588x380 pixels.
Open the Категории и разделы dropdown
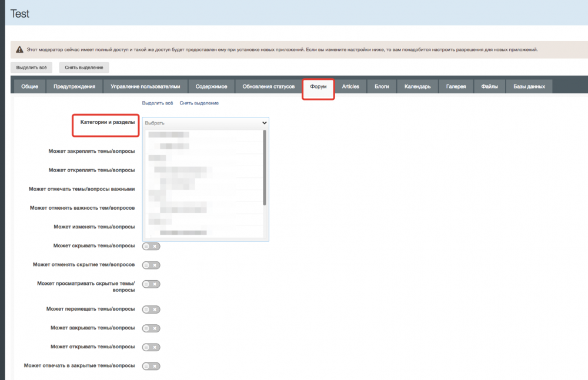click(205, 123)
